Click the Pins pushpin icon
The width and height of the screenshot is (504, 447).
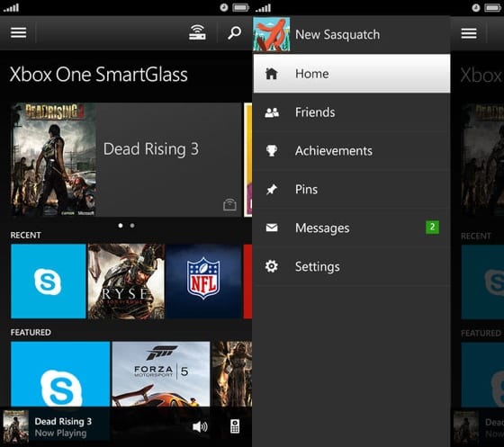point(272,189)
